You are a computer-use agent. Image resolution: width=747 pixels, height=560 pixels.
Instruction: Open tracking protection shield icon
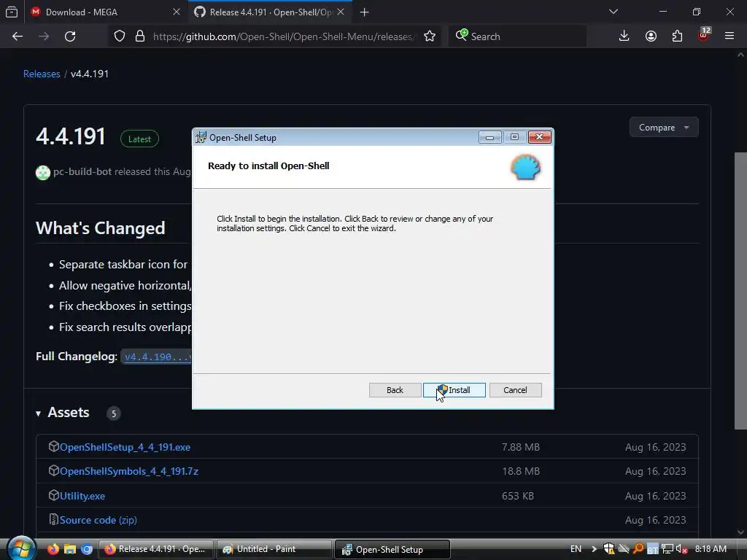(x=120, y=36)
